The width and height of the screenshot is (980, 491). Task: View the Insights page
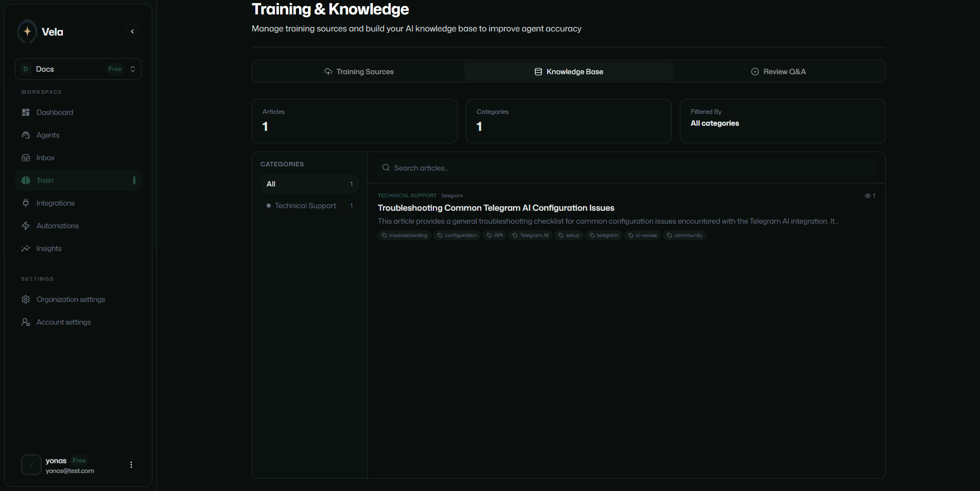click(78, 248)
